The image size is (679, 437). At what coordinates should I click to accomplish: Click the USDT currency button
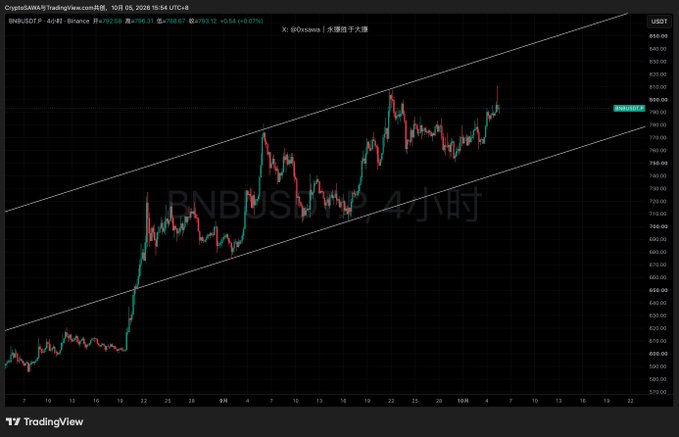coord(659,21)
